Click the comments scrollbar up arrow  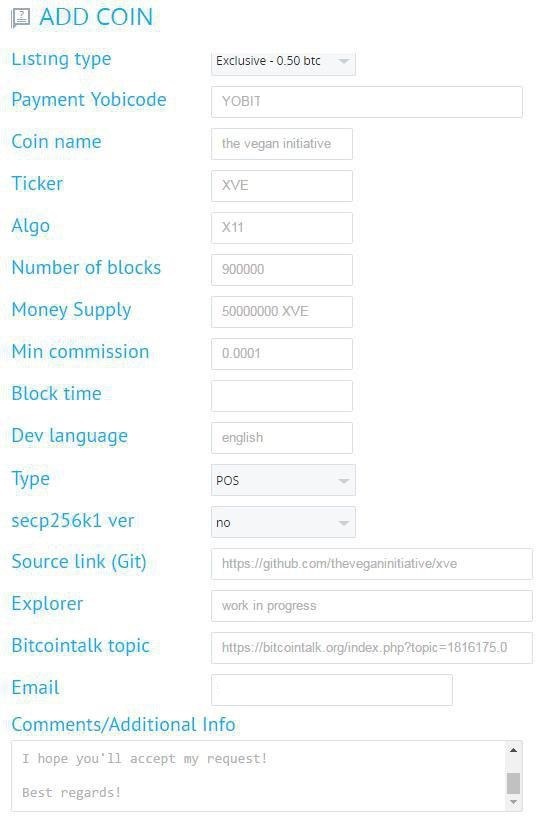click(x=513, y=750)
